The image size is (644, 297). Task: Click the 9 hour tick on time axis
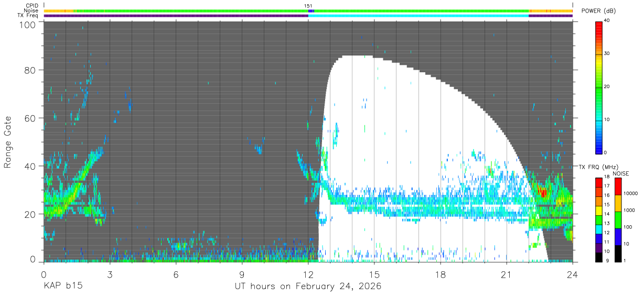click(242, 274)
